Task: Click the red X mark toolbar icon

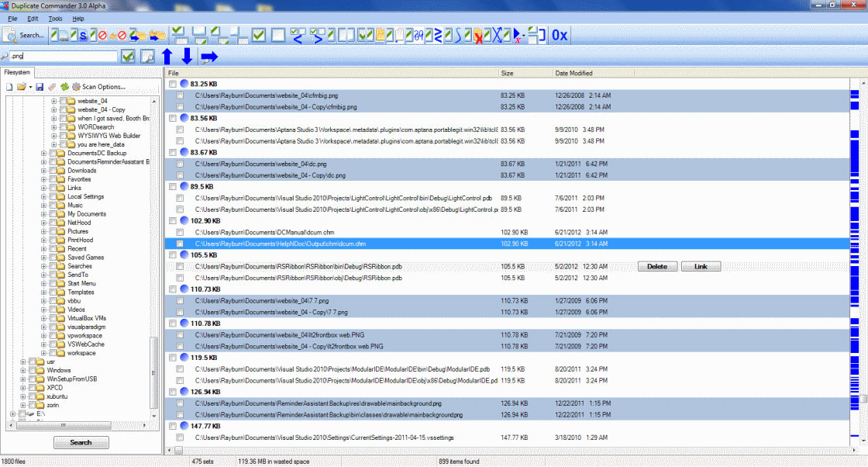Action: [x=480, y=36]
